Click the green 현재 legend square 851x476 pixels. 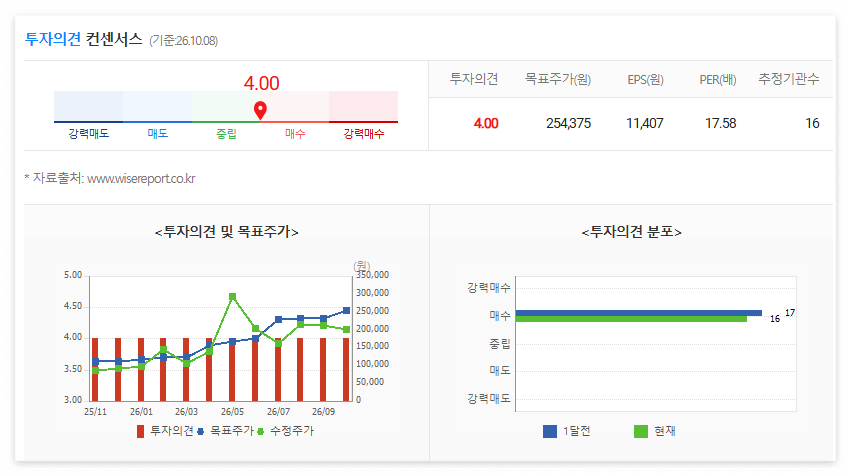641,431
